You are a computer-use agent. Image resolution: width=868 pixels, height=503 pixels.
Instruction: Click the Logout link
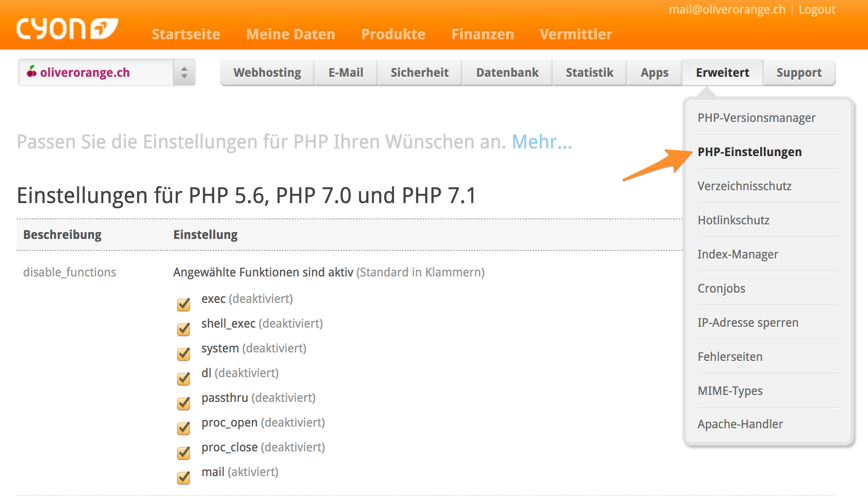[817, 9]
